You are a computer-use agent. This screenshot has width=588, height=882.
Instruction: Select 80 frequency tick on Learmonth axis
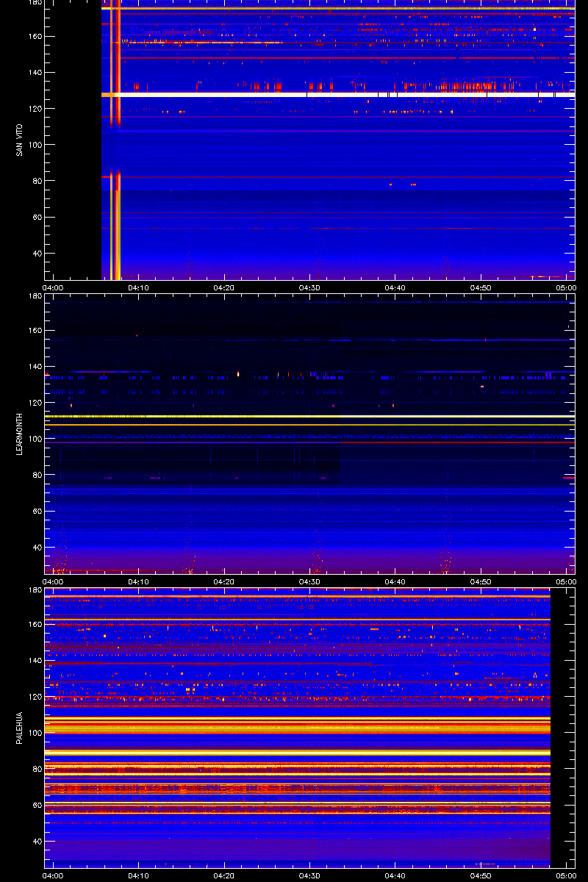coord(37,476)
